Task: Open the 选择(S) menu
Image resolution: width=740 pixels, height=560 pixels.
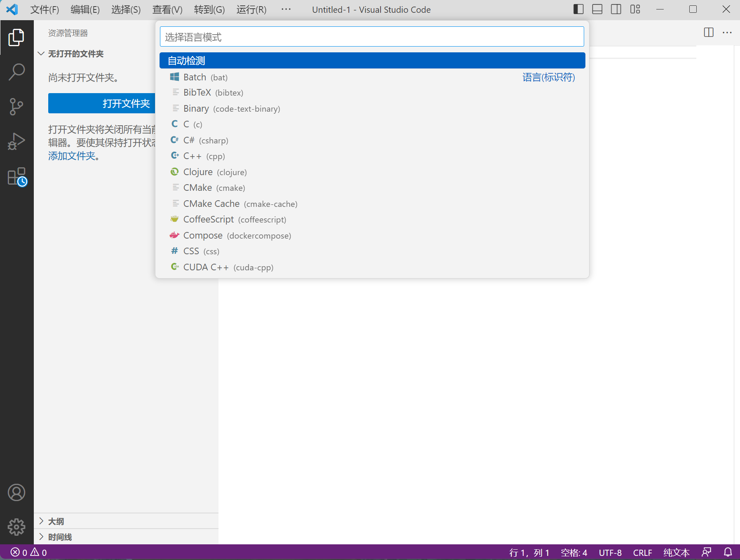Action: [126, 9]
